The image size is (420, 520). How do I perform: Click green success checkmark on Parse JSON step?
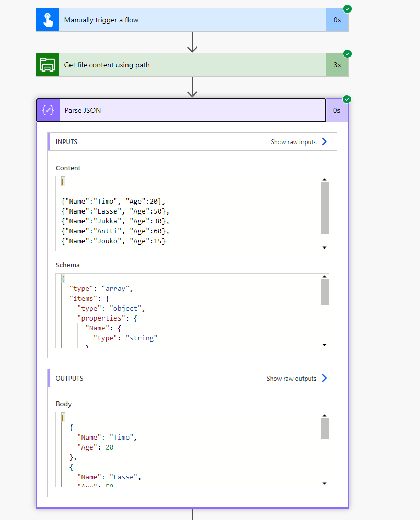point(347,99)
